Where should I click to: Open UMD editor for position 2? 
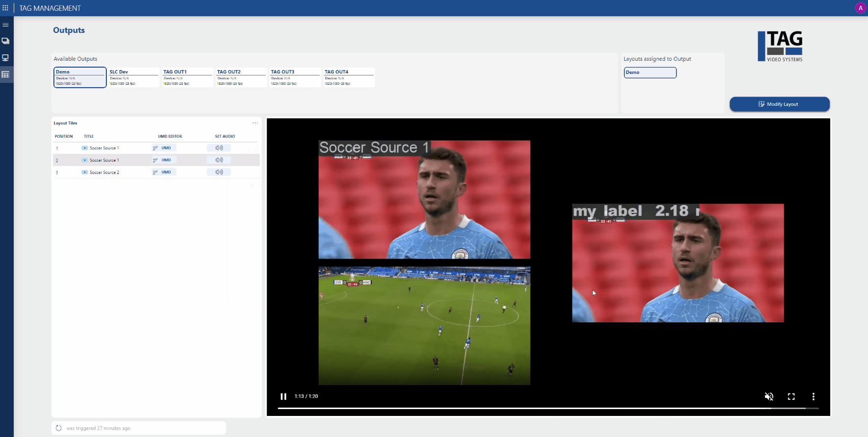(x=164, y=160)
